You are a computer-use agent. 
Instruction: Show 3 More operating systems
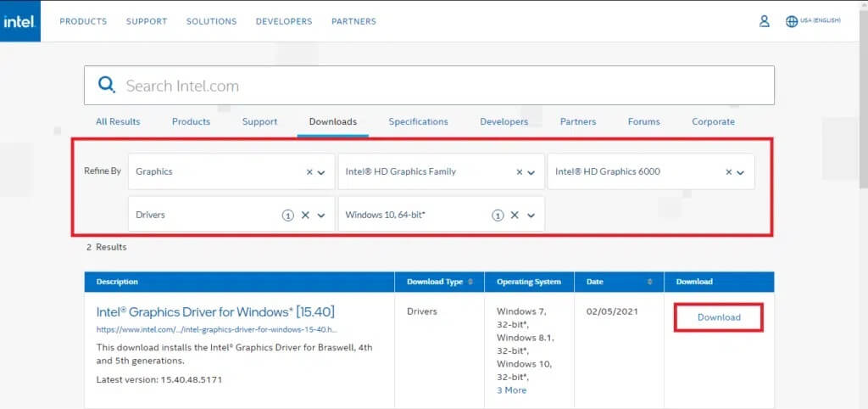511,390
